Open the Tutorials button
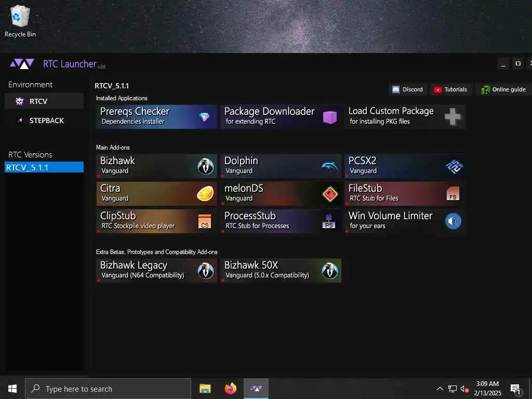The height and width of the screenshot is (399, 532). coord(451,89)
